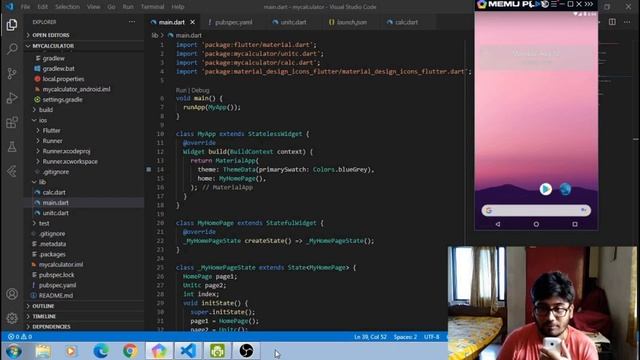
Task: Open README.md in explorer tree
Action: tap(56, 296)
